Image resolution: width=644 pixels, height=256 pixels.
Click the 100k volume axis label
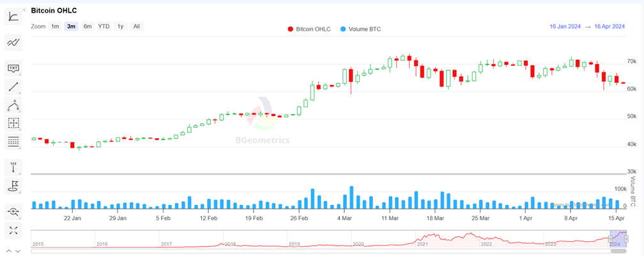620,189
